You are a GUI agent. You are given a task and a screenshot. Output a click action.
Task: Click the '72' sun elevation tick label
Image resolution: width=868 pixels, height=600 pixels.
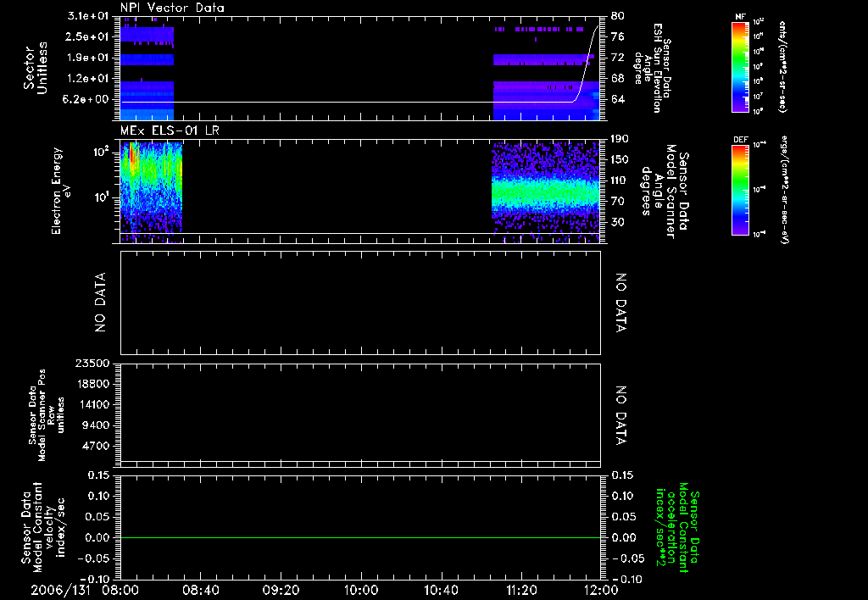click(618, 58)
